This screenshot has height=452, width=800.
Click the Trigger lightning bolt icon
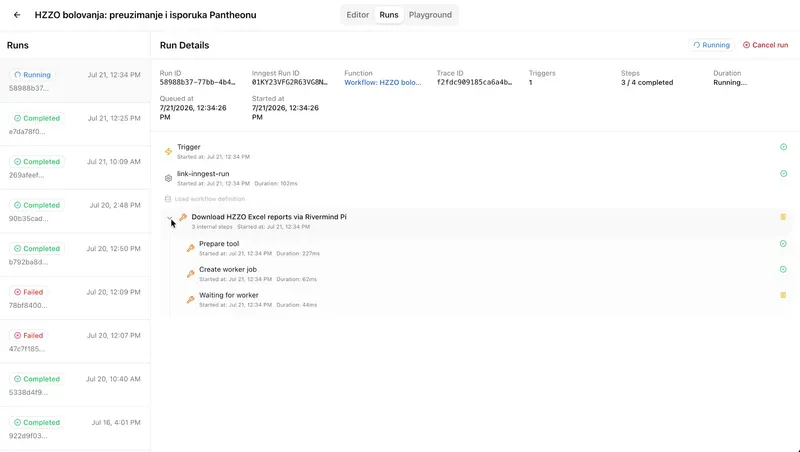pyautogui.click(x=168, y=152)
